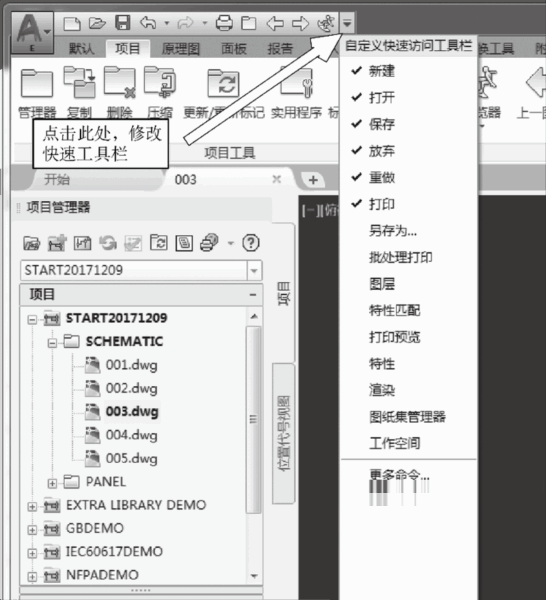546x600 pixels.
Task: Click the project-wide update icon in 项目管理器
Action: pyautogui.click(x=159, y=243)
